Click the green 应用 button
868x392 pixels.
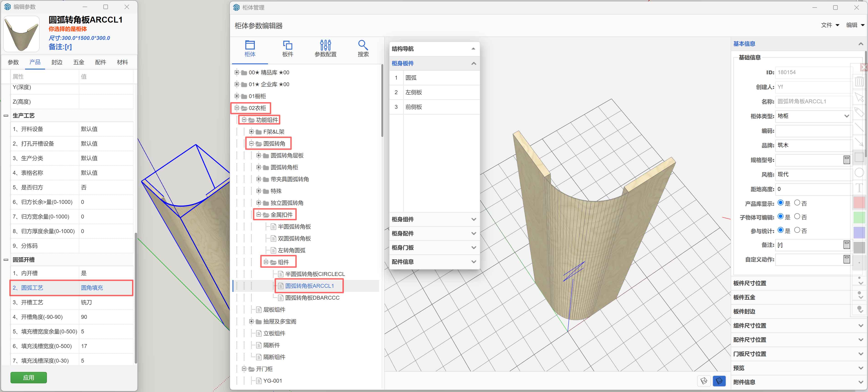click(x=28, y=377)
